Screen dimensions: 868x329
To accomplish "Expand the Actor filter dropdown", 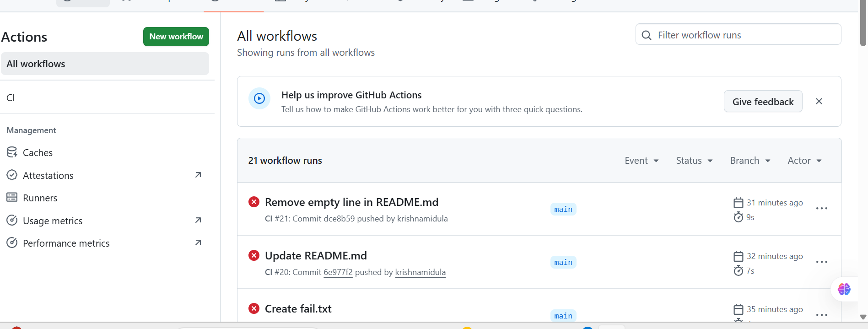I will 804,161.
